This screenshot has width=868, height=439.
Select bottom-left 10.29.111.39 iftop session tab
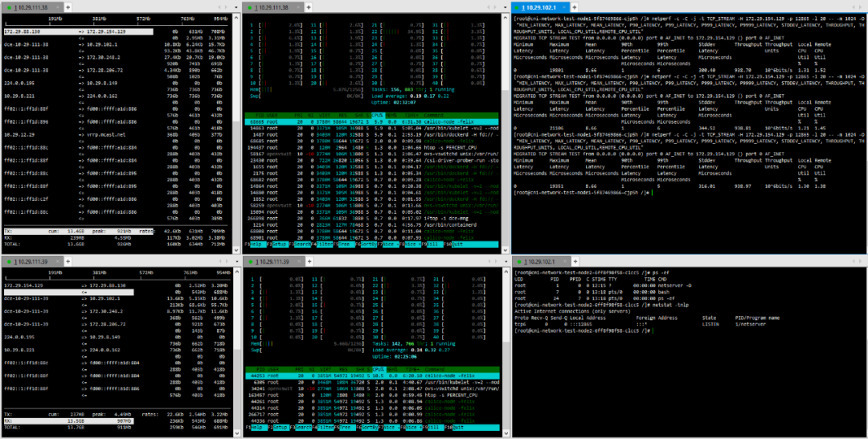(x=32, y=261)
